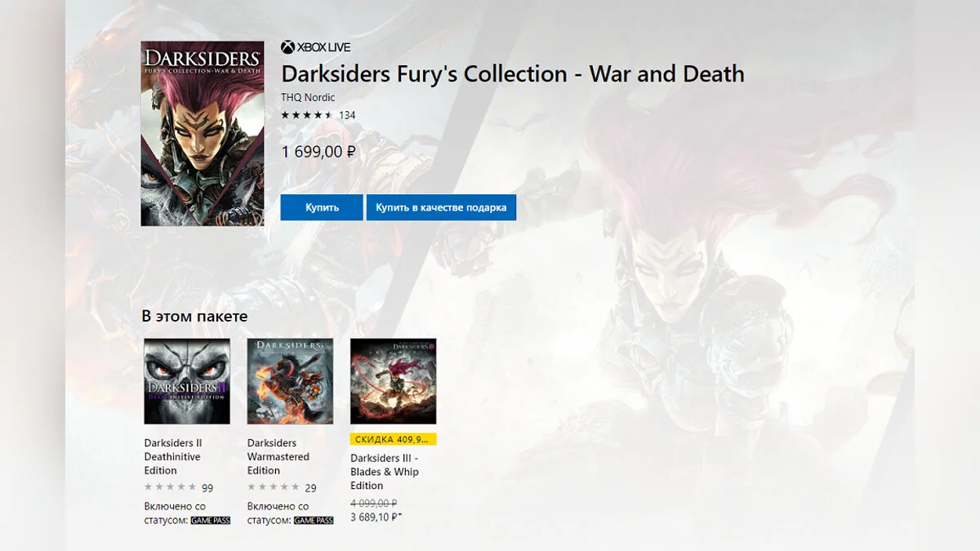Click the star rating with 29 reviews
Screen dimensions: 980x551
(274, 487)
